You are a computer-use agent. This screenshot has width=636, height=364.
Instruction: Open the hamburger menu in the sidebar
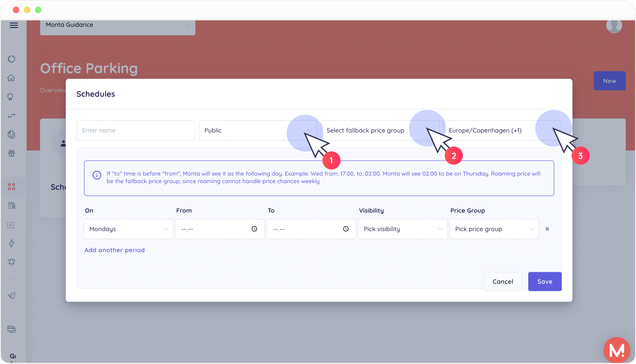(14, 25)
